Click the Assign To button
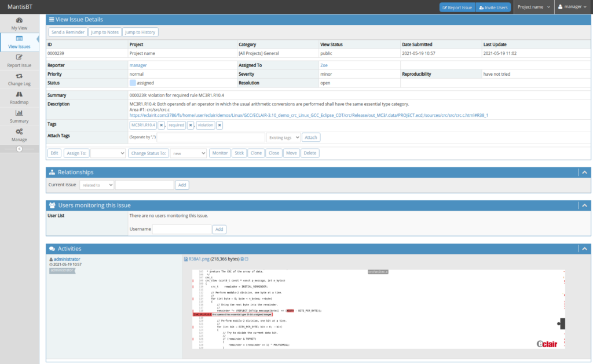The image size is (593, 364). (x=76, y=153)
